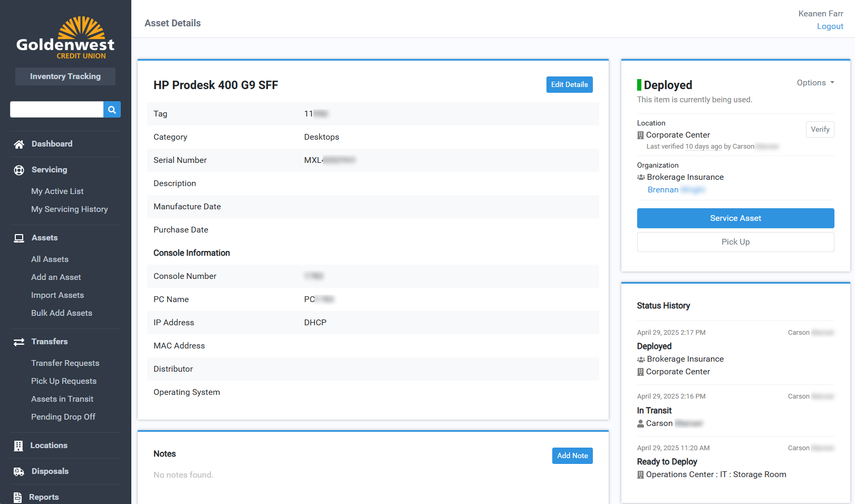Open My Active List in sidebar
Viewport: 855px width, 504px height.
[x=57, y=191]
